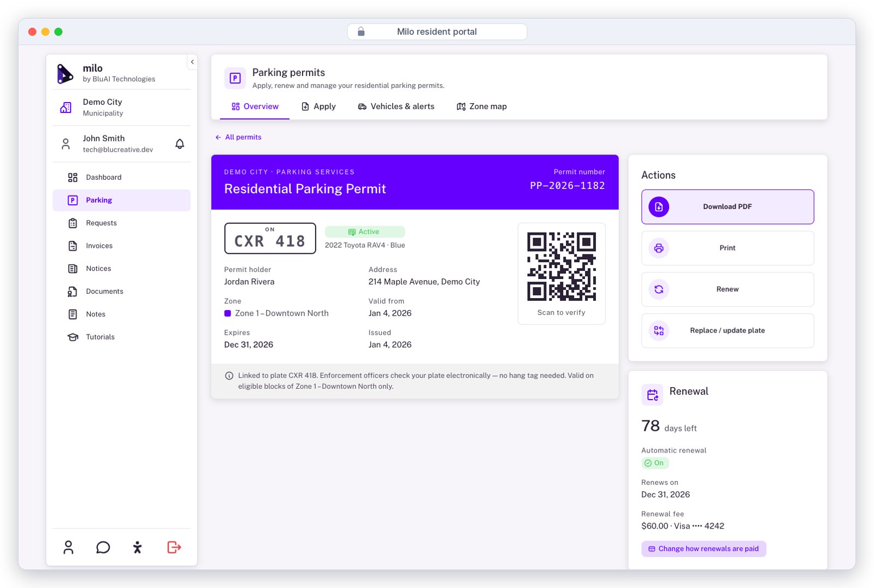Click permit number PP-2026-1182
This screenshot has width=874, height=588.
568,186
